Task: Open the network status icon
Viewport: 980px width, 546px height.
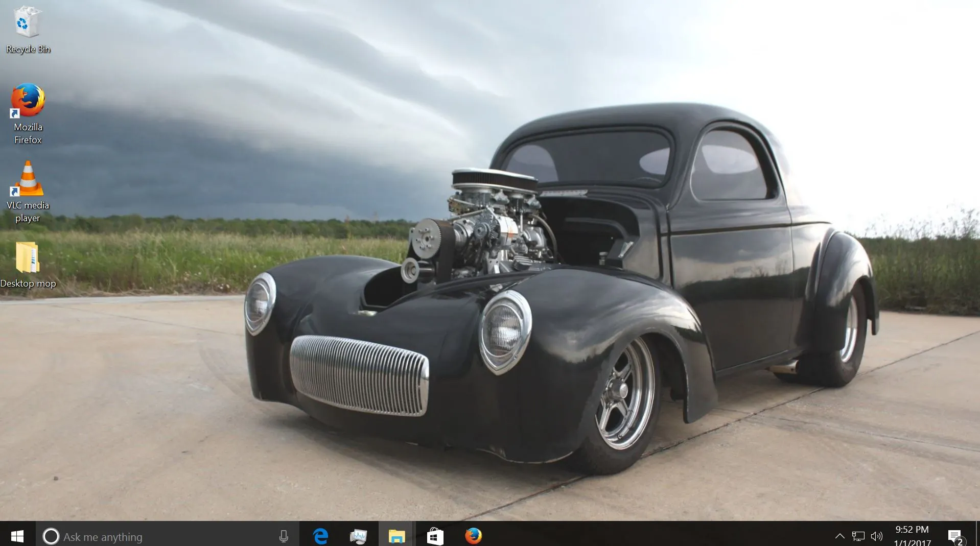Action: pyautogui.click(x=858, y=536)
